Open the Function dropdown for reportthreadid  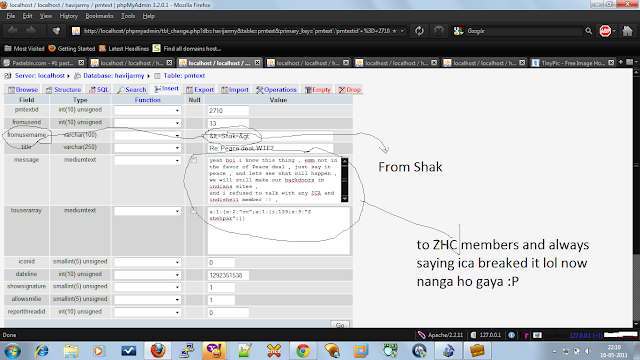(x=148, y=313)
